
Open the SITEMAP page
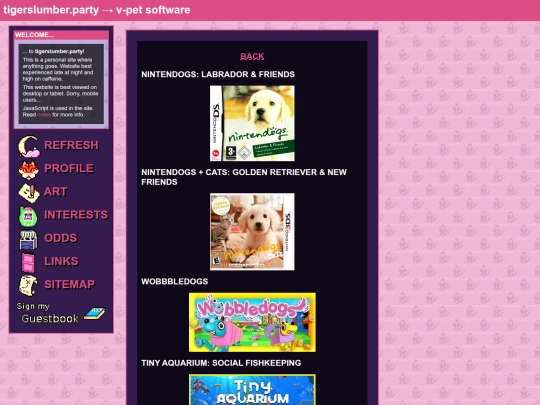[x=69, y=284]
